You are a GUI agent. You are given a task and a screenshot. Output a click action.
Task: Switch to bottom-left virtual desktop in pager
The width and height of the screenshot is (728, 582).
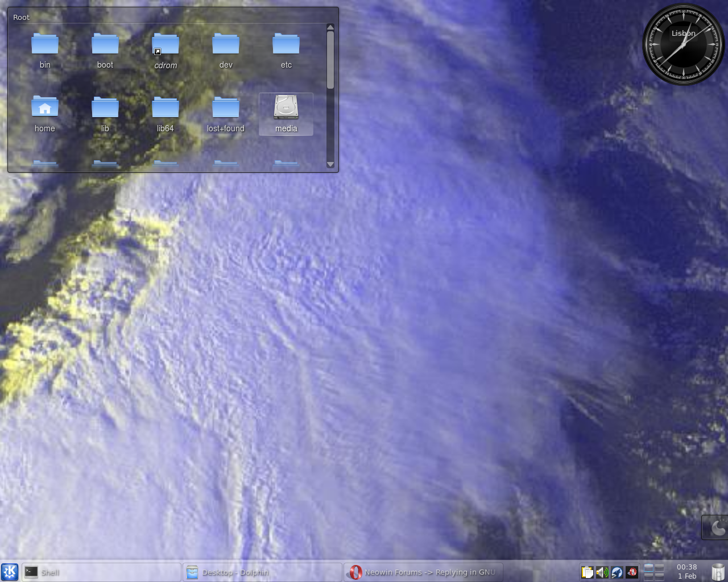pos(649,576)
